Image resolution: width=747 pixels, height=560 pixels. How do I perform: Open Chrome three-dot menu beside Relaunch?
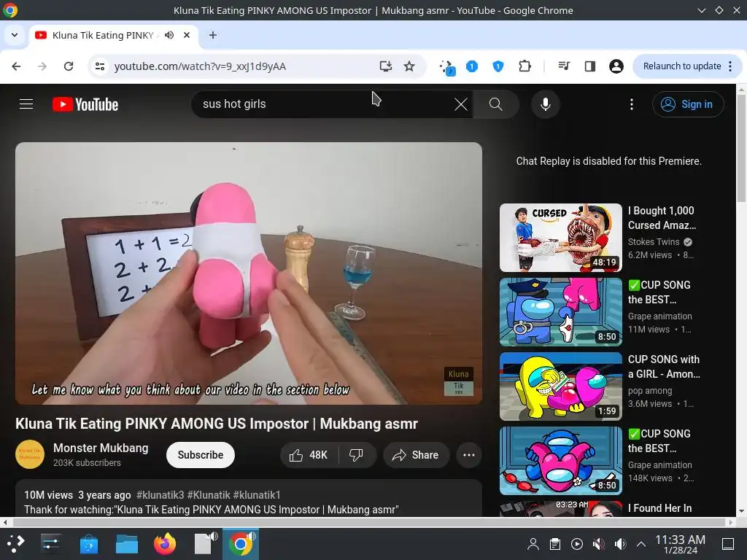(730, 66)
